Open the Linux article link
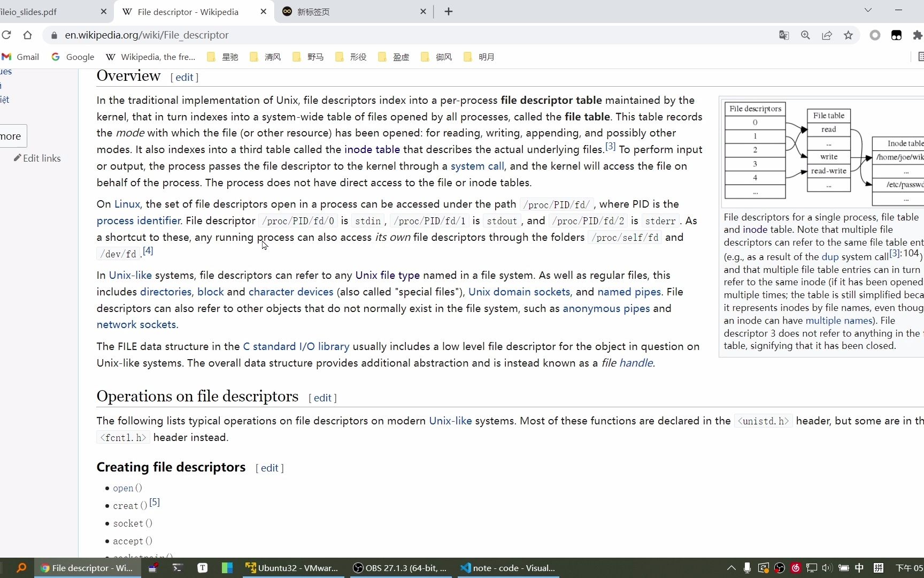Viewport: 924px width, 578px height. [127, 204]
